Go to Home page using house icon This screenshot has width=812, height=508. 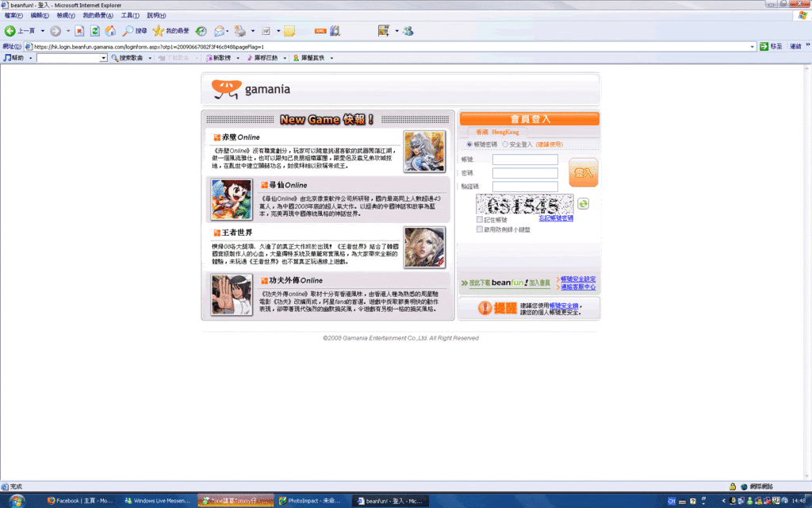[x=110, y=31]
